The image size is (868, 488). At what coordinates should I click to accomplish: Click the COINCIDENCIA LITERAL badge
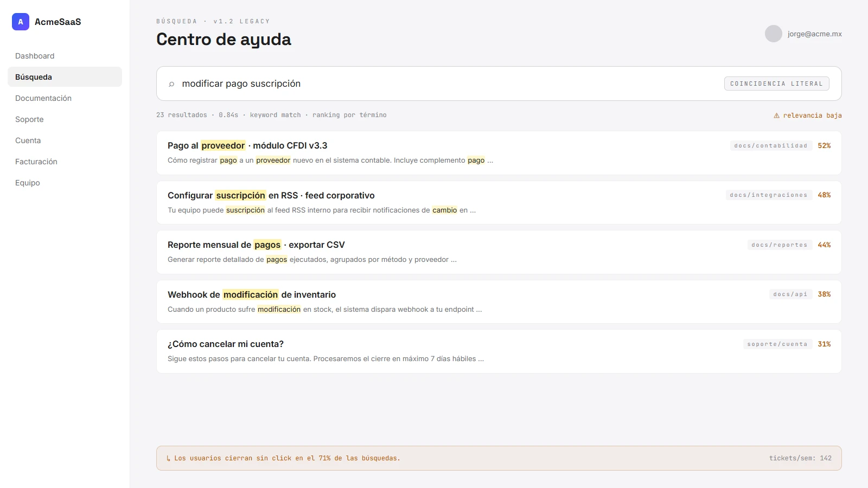[776, 84]
